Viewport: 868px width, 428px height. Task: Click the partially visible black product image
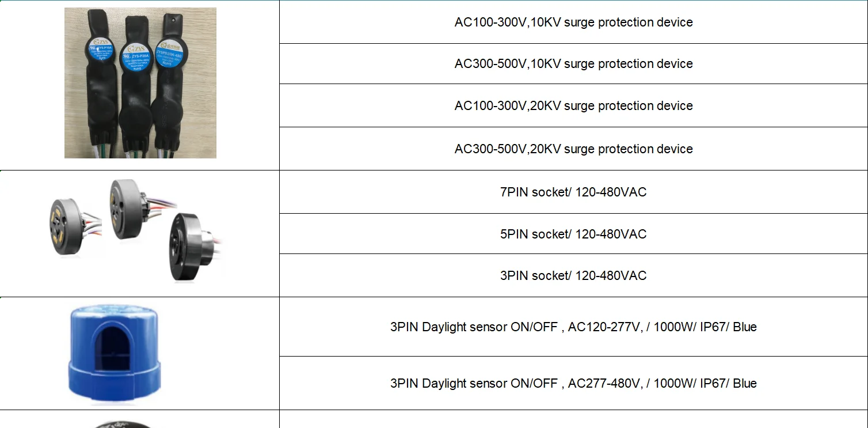[121, 425]
